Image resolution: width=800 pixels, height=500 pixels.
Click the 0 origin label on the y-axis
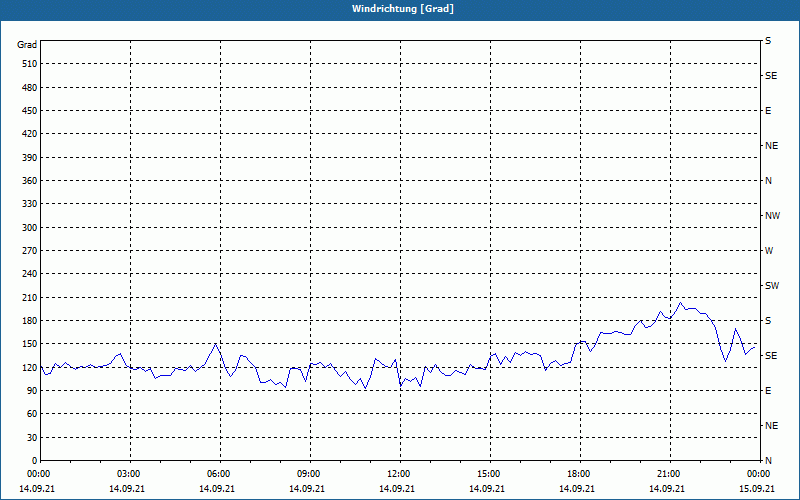point(35,461)
